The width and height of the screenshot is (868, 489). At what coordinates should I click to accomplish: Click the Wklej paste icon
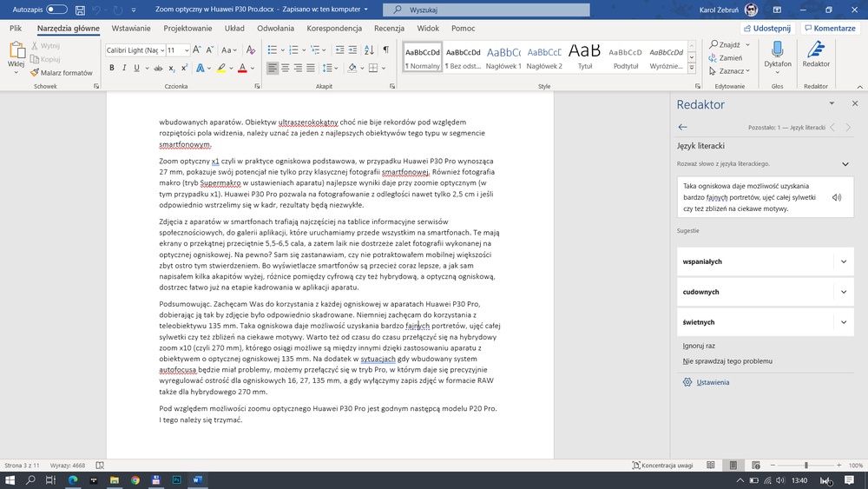[16, 51]
